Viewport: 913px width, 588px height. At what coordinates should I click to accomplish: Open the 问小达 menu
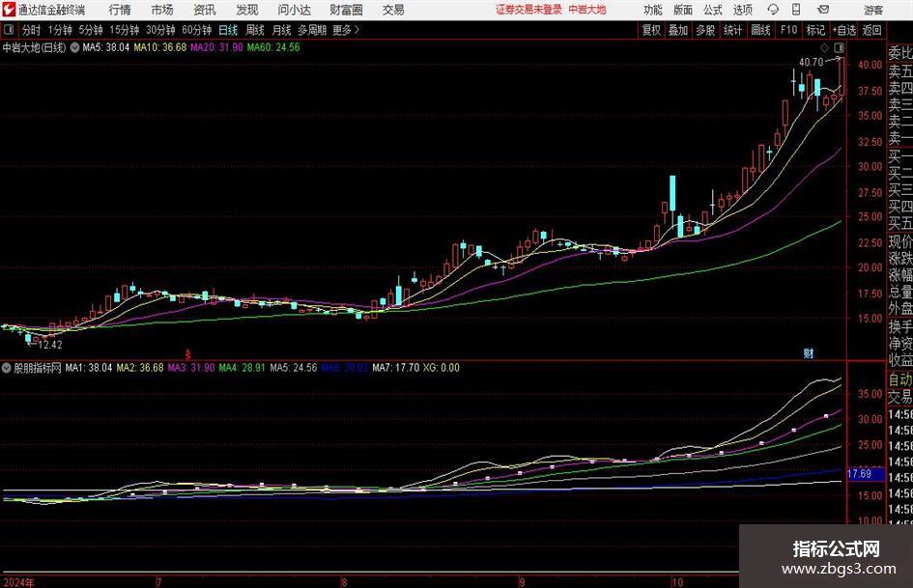click(x=294, y=10)
